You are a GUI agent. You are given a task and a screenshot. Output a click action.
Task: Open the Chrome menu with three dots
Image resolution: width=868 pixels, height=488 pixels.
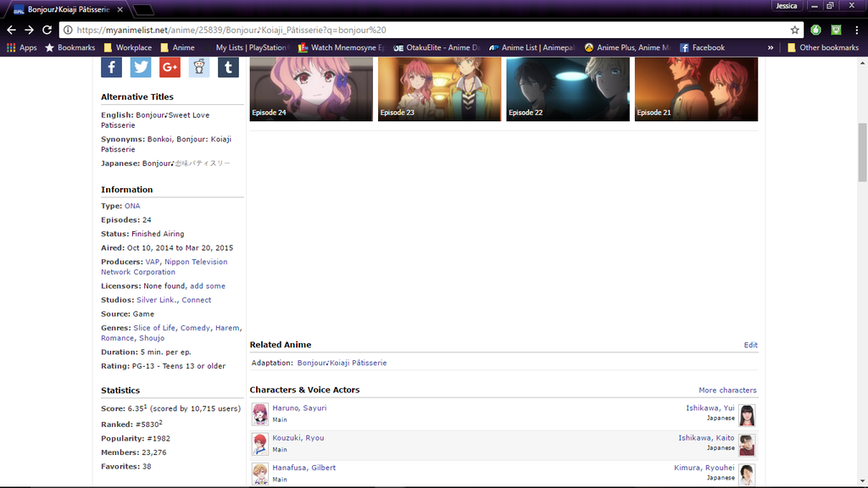(x=857, y=30)
